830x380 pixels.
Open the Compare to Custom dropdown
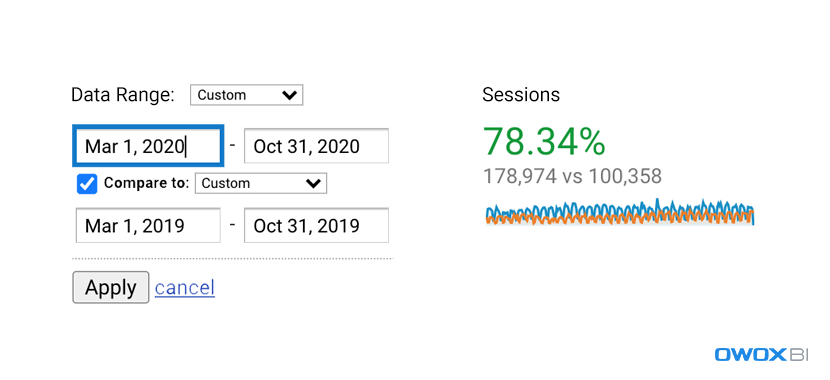[x=261, y=184]
